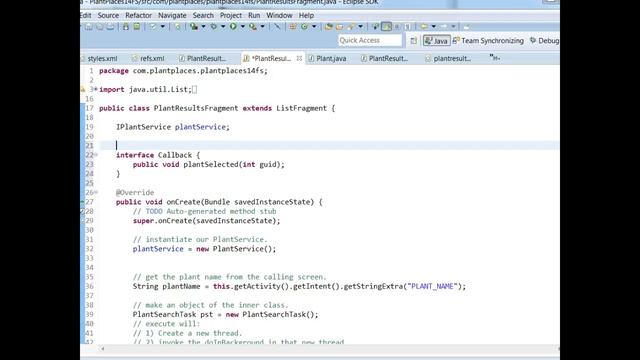Click the New Java Package icon
Screen dimensions: 640x360
[293, 27]
